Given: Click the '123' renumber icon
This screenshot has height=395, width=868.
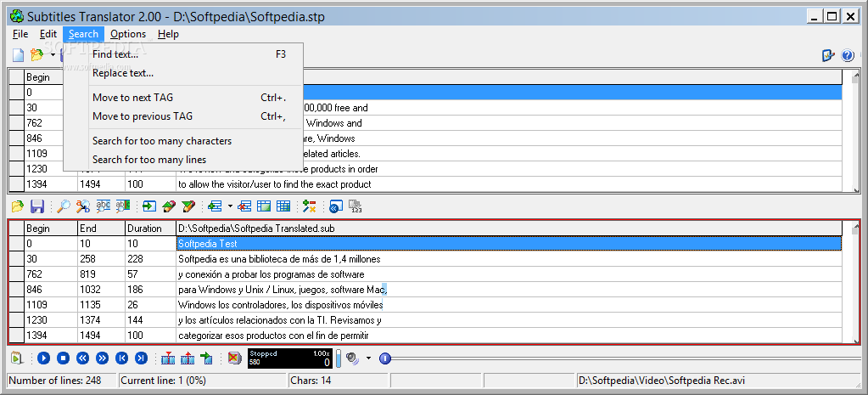Looking at the screenshot, I should click(356, 206).
